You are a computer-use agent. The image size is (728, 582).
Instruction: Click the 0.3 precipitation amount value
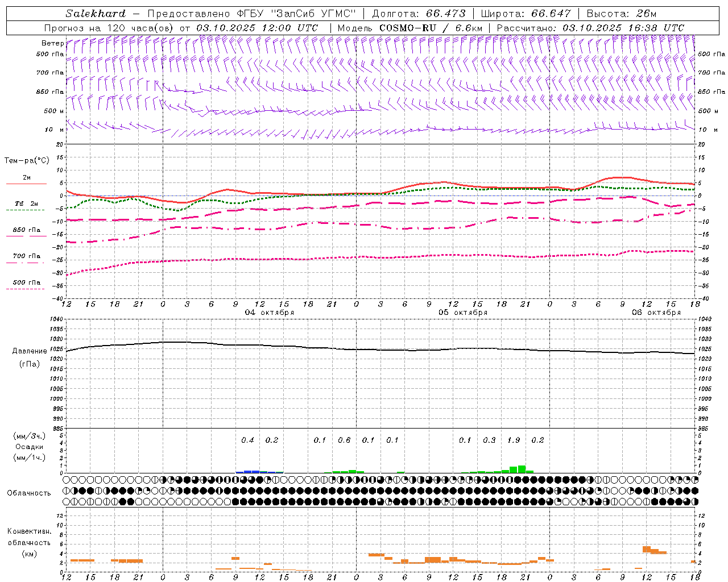pyautogui.click(x=489, y=440)
